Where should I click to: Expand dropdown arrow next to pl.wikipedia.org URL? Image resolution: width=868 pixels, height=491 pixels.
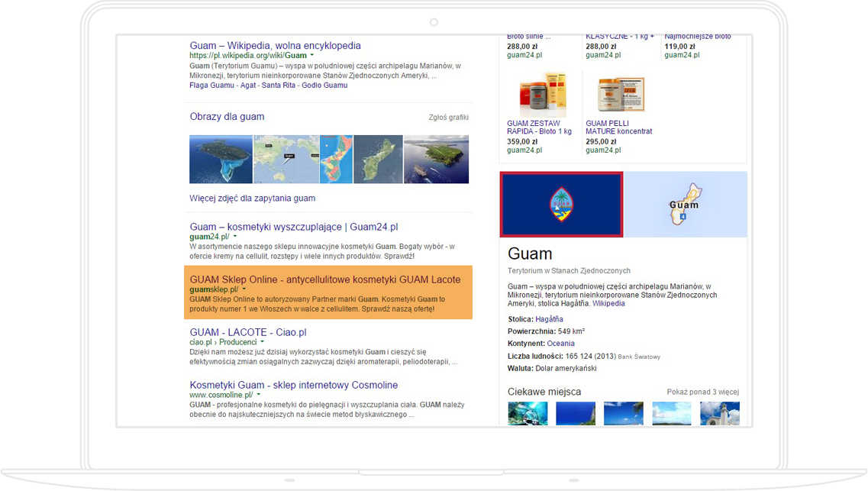311,55
